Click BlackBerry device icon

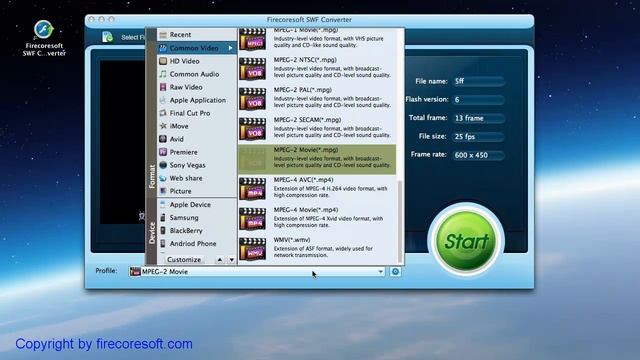pyautogui.click(x=163, y=231)
